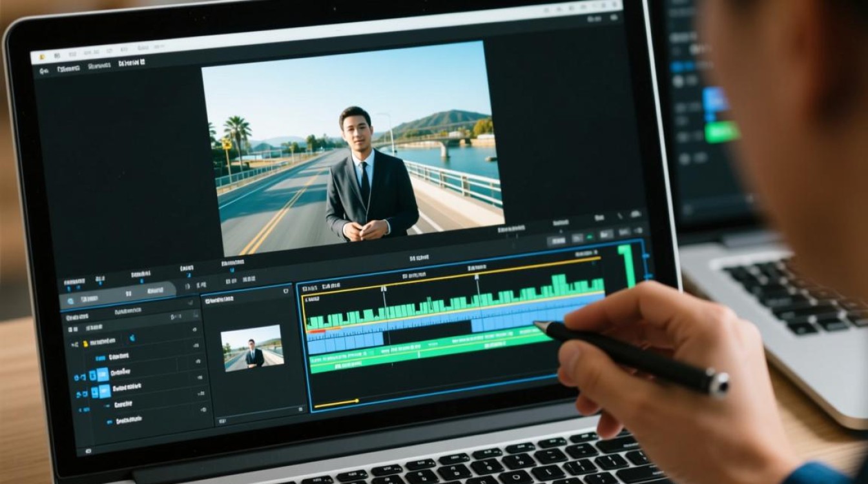Select the yellow folder icon in the project tree

84,344
